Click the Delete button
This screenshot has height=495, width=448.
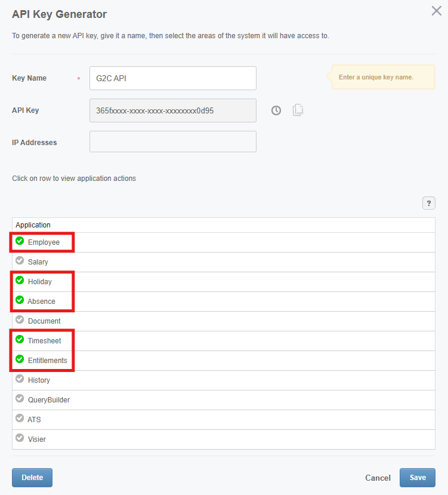click(x=32, y=478)
